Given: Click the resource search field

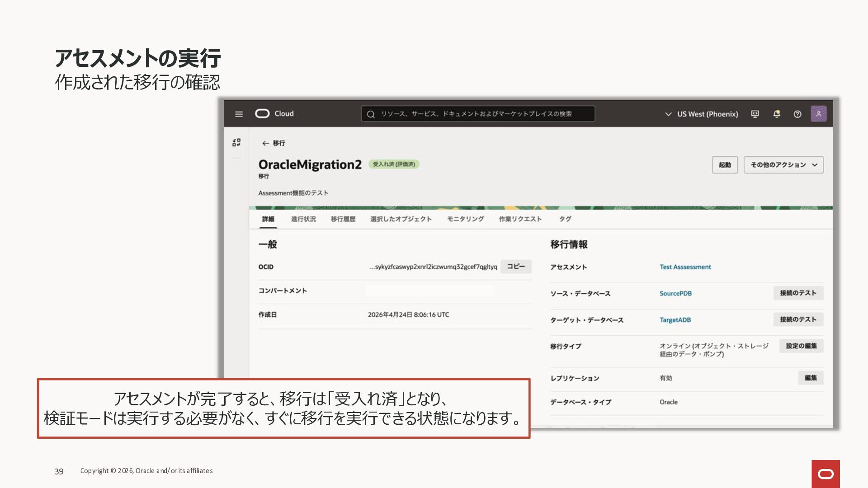Looking at the screenshot, I should [x=478, y=114].
